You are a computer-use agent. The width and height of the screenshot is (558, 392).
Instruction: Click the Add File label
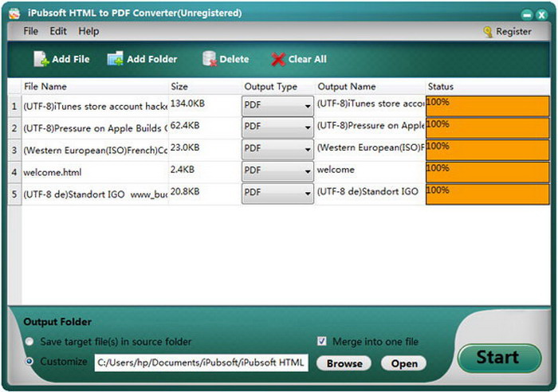pyautogui.click(x=71, y=59)
